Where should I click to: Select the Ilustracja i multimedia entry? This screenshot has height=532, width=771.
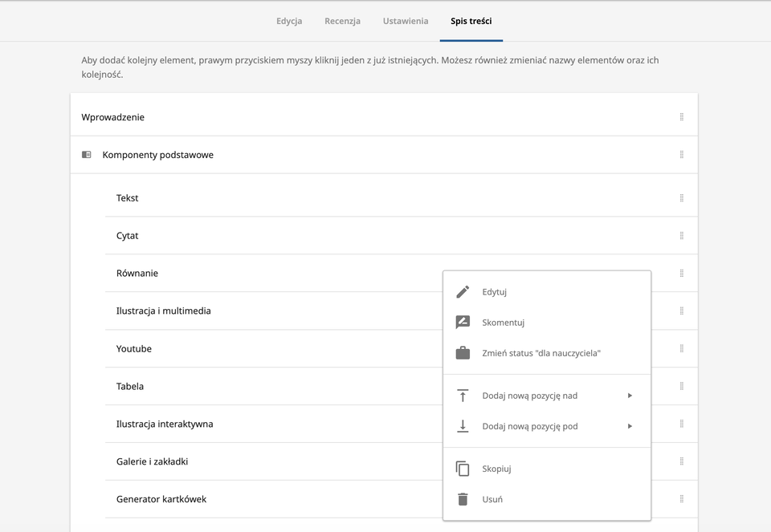pyautogui.click(x=163, y=311)
